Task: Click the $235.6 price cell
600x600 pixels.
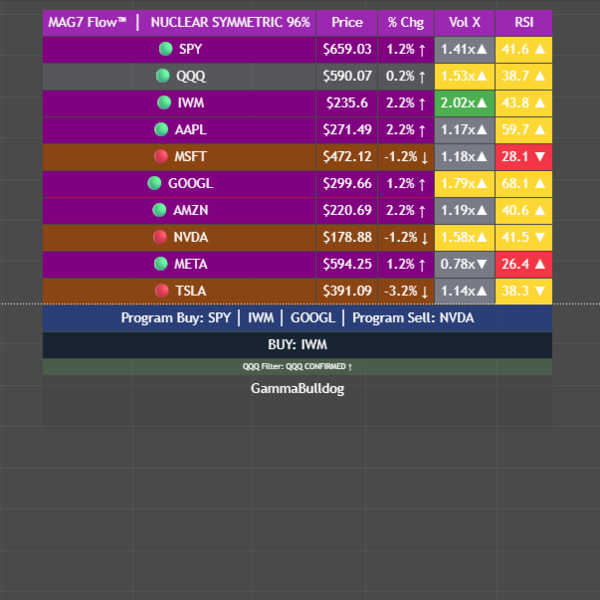Action: pyautogui.click(x=347, y=103)
